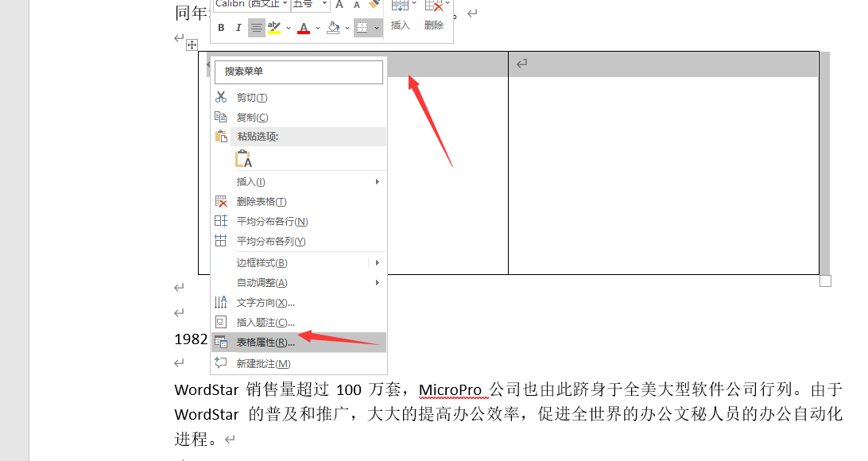
Task: Decrease font size with small A
Action: coord(357,5)
